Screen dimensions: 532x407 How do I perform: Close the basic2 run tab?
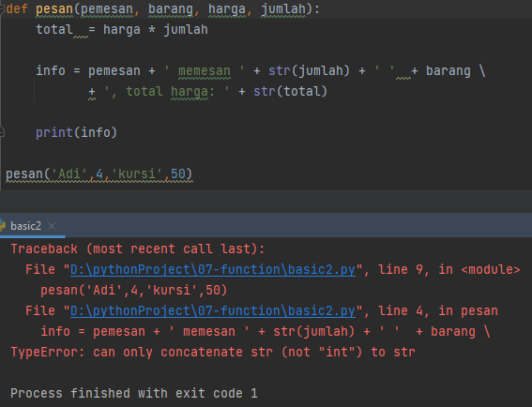point(52,226)
